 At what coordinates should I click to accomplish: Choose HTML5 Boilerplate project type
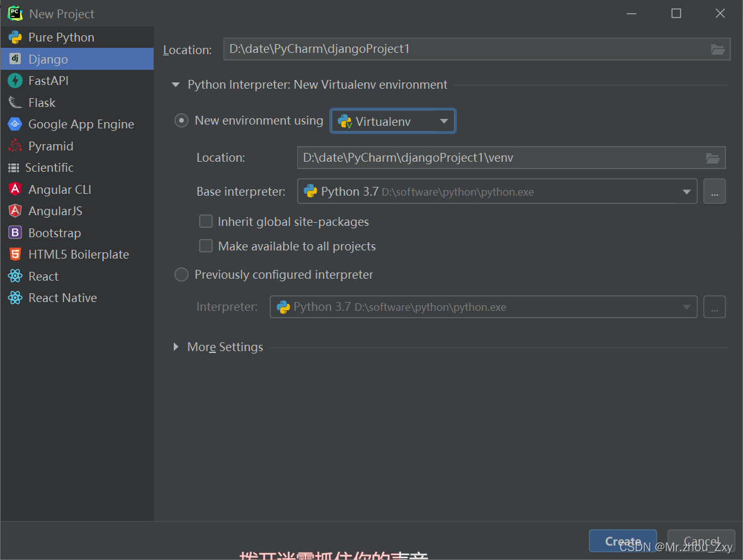(x=77, y=254)
